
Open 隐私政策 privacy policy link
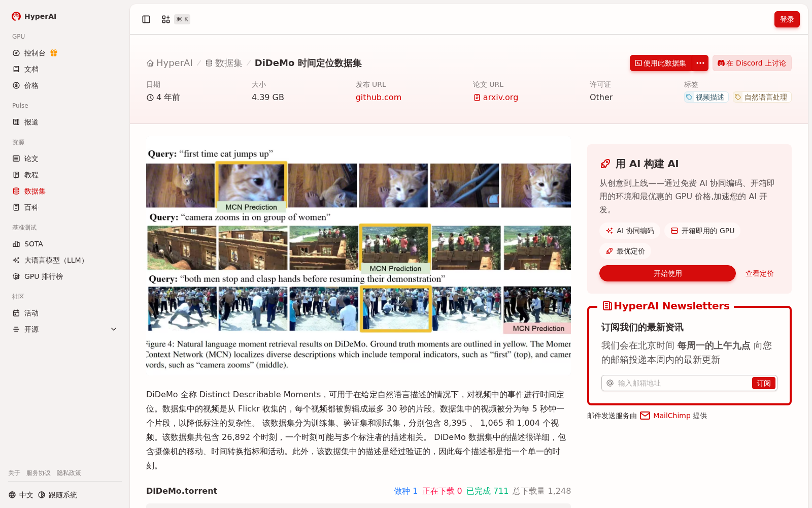[x=69, y=473]
